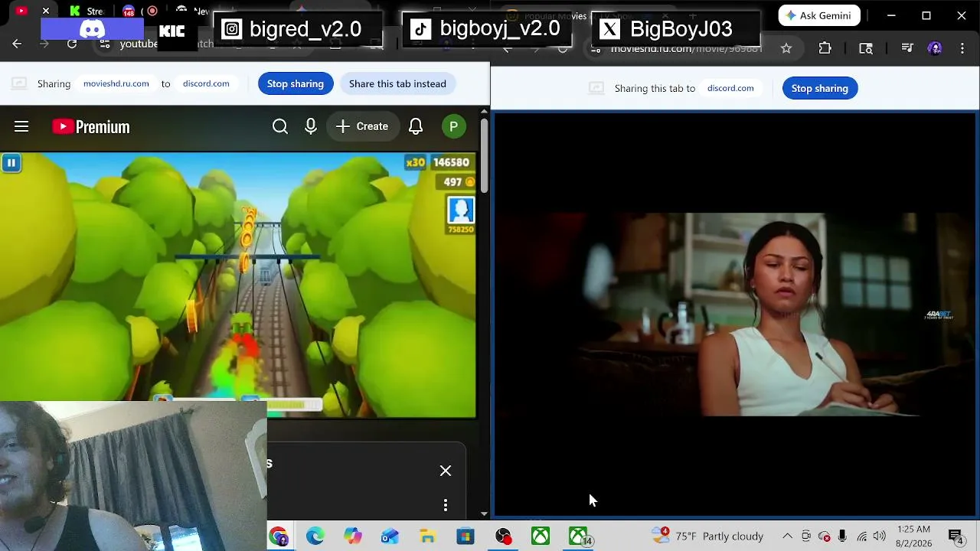Click discord.com chip in right sharing bar
Viewport: 980px width, 551px height.
[730, 88]
